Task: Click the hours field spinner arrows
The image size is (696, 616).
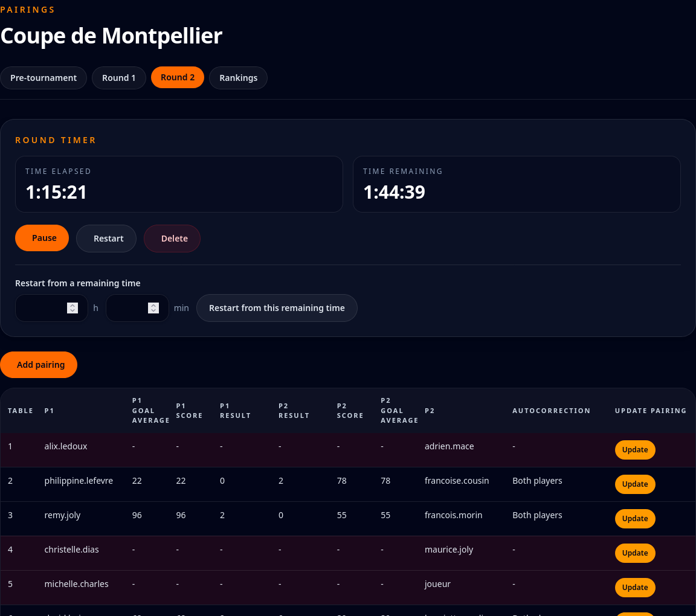Action: point(72,308)
